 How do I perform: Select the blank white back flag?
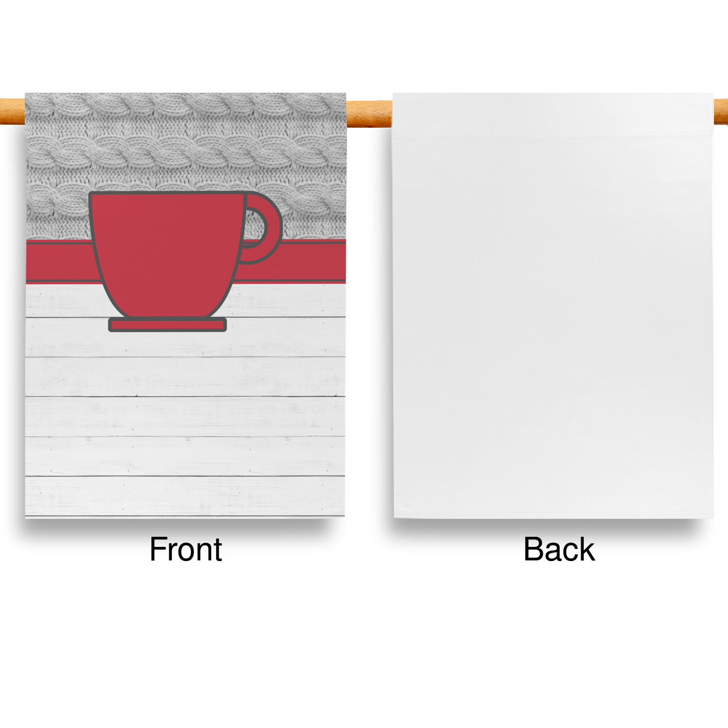click(553, 305)
